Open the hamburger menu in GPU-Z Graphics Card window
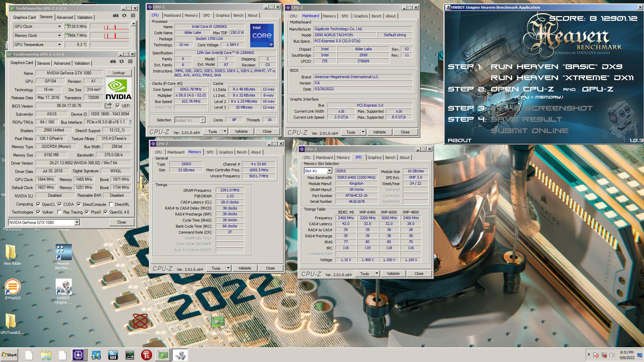Viewport: 644px width, 362px height. click(130, 62)
